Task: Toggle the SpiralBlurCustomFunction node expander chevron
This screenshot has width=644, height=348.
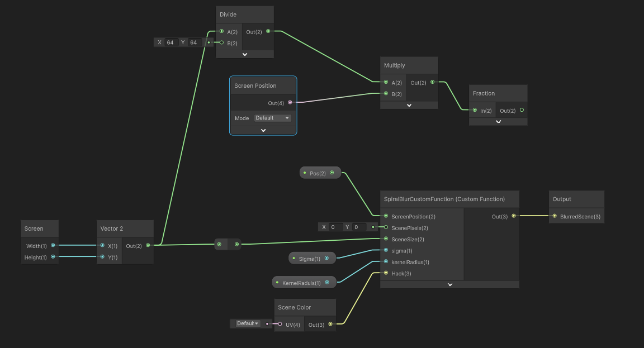Action: tap(449, 284)
